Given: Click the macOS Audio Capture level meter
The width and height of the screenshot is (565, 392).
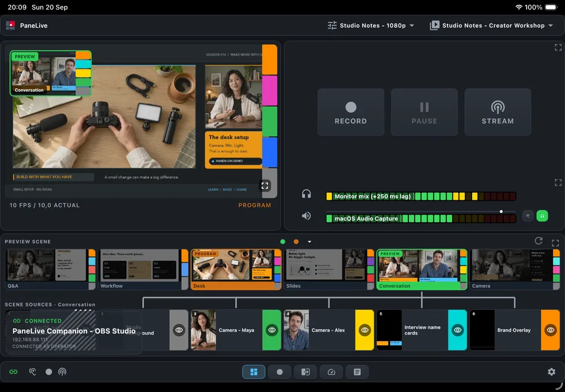Looking at the screenshot, I should point(421,219).
